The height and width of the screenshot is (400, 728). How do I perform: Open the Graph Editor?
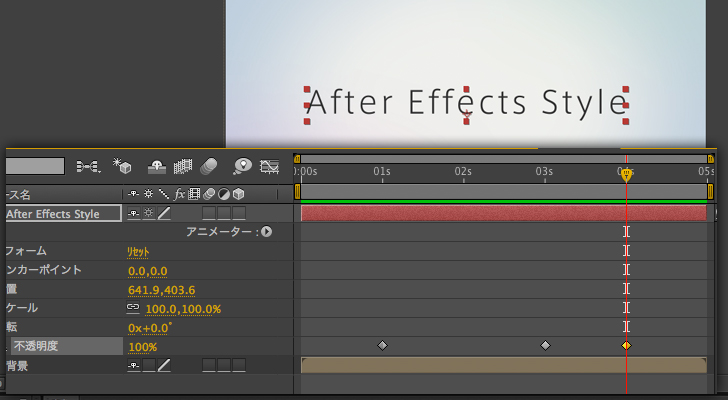pyautogui.click(x=269, y=166)
